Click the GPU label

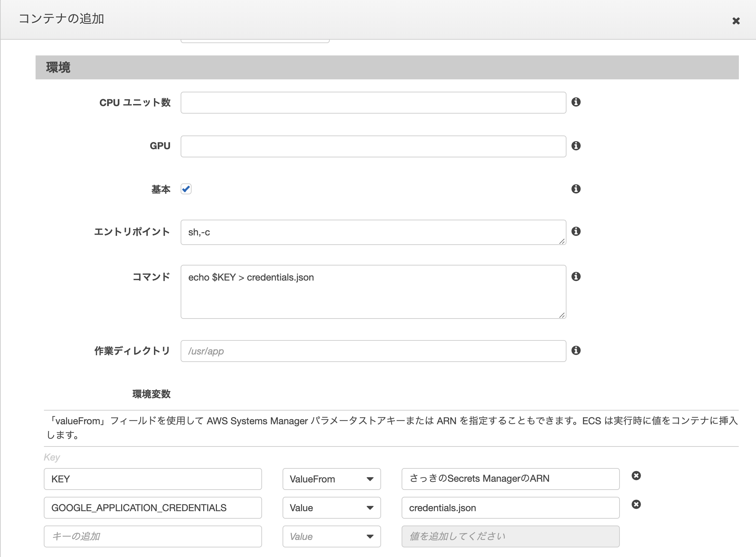pyautogui.click(x=160, y=146)
